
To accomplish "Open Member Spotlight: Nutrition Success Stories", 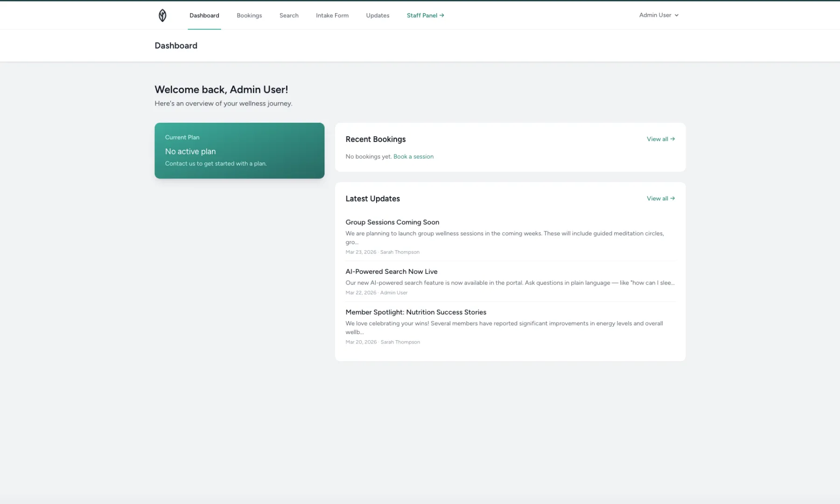I will click(x=415, y=312).
